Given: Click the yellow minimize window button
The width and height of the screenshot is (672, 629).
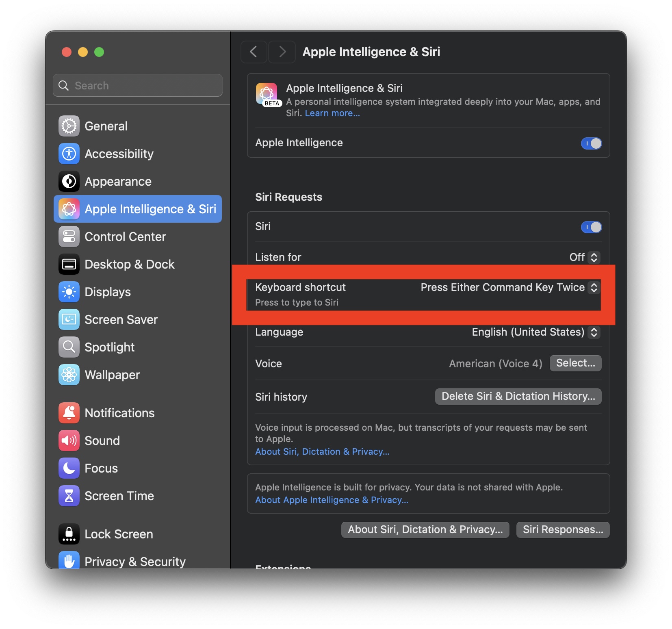Looking at the screenshot, I should point(83,52).
